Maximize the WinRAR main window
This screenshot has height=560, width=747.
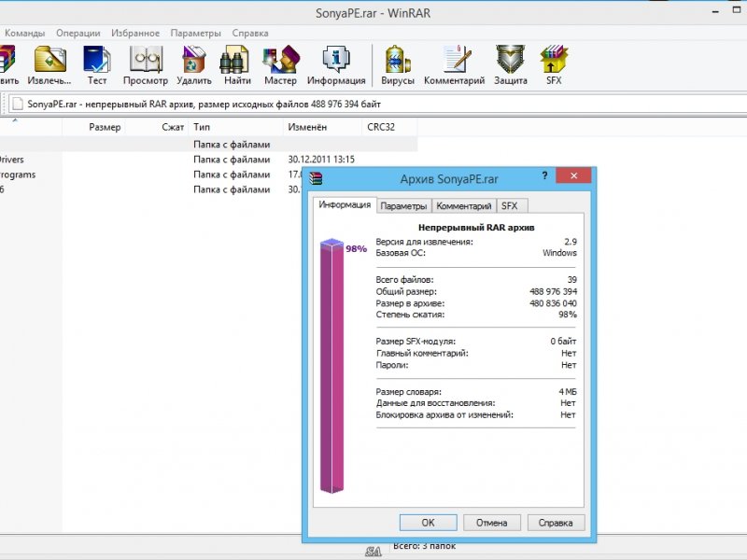(737, 9)
